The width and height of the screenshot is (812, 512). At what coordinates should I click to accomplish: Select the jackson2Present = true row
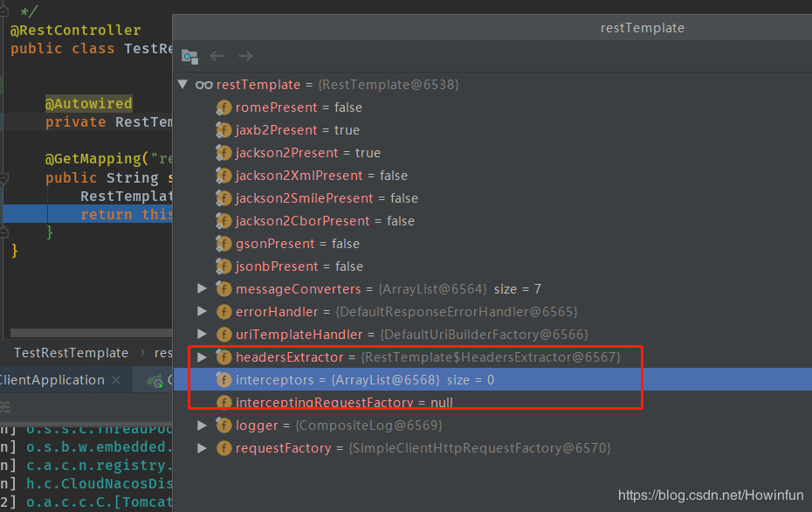tap(492, 153)
